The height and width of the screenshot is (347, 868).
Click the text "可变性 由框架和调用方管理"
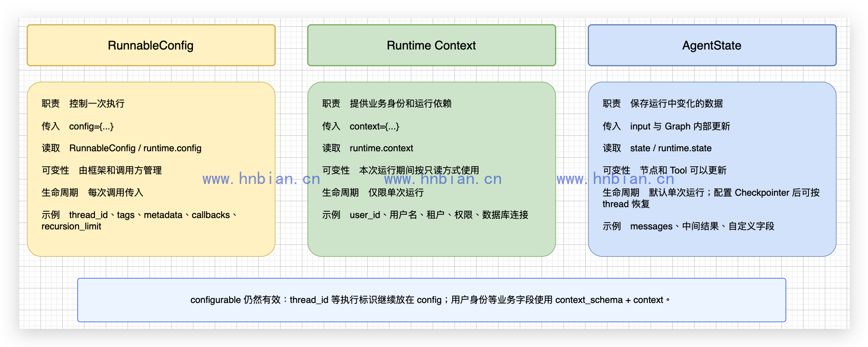(102, 170)
